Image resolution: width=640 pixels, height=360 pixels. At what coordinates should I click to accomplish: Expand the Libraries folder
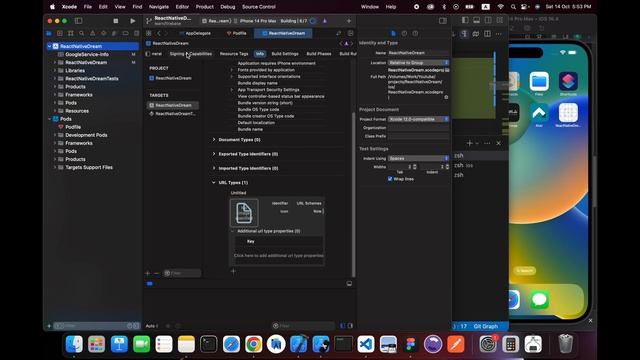55,70
